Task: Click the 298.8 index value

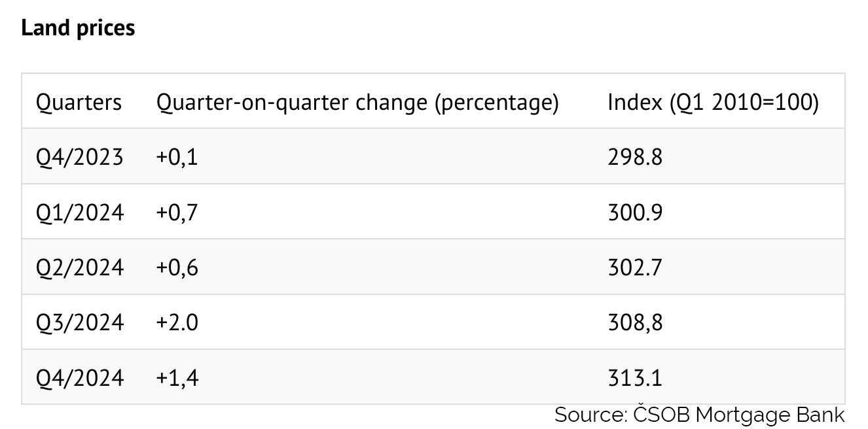Action: (634, 158)
